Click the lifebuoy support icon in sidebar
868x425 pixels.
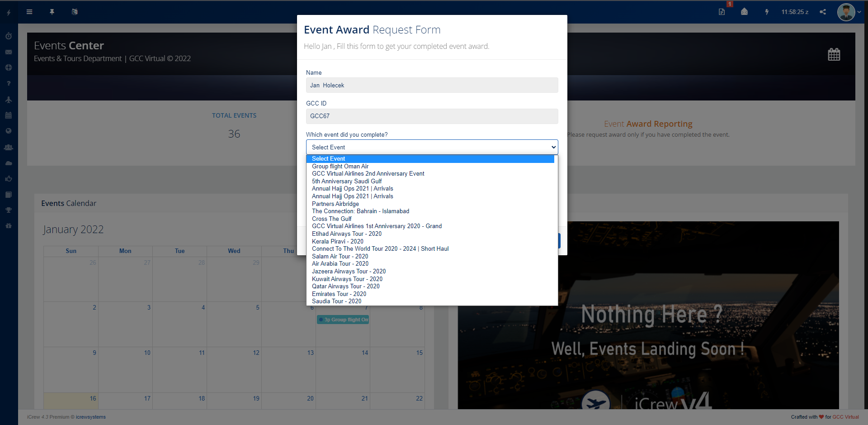click(9, 67)
